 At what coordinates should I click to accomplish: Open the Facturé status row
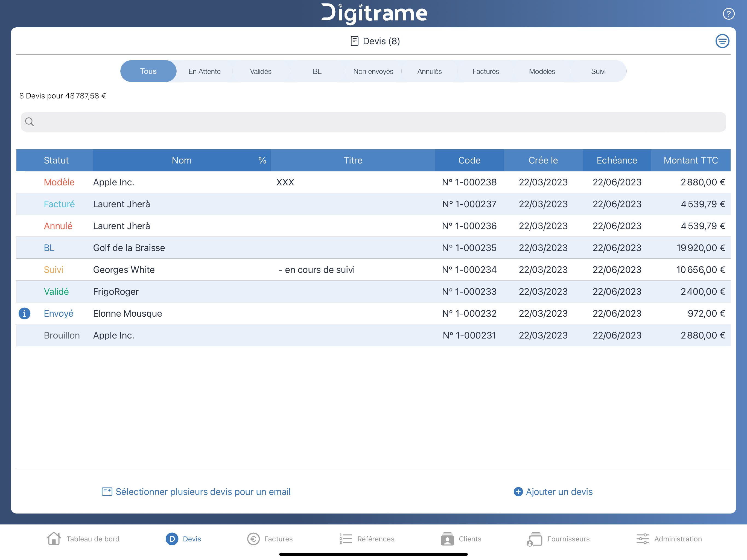click(373, 204)
